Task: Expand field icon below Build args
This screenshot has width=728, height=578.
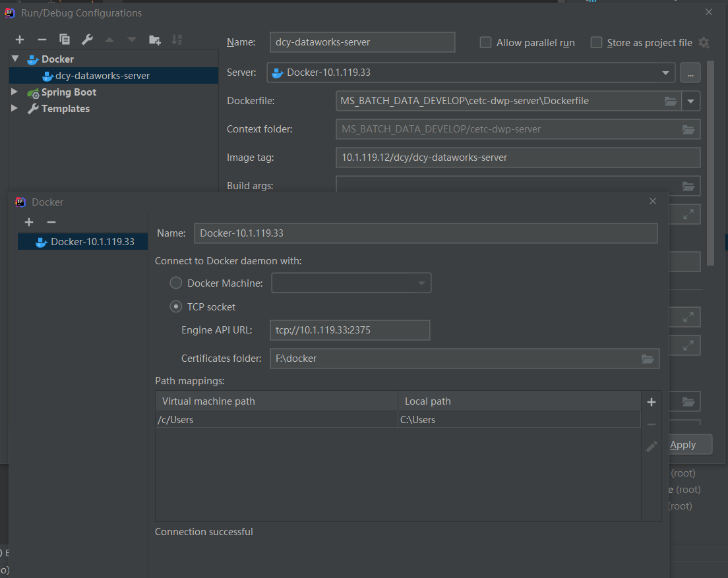Action: (688, 214)
